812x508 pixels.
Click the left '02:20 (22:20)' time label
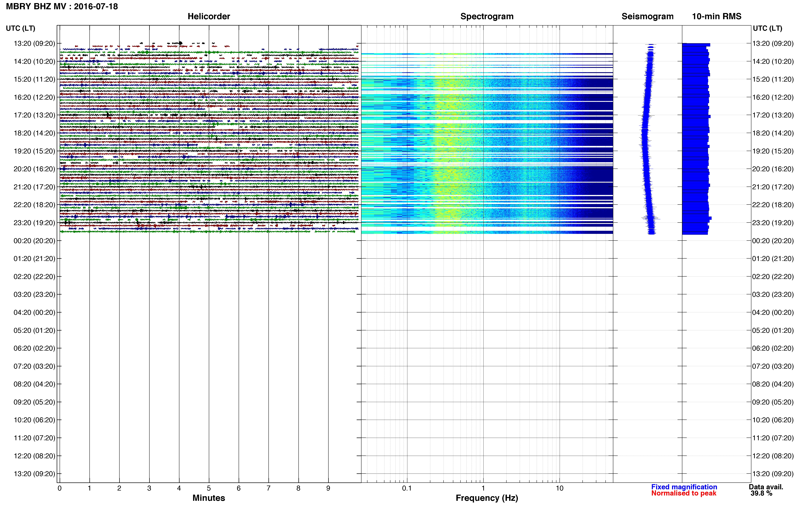point(34,277)
